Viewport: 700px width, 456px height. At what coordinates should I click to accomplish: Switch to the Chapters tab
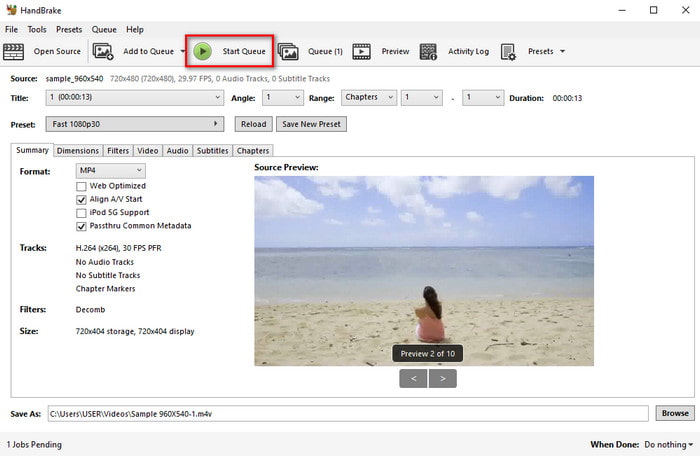253,151
